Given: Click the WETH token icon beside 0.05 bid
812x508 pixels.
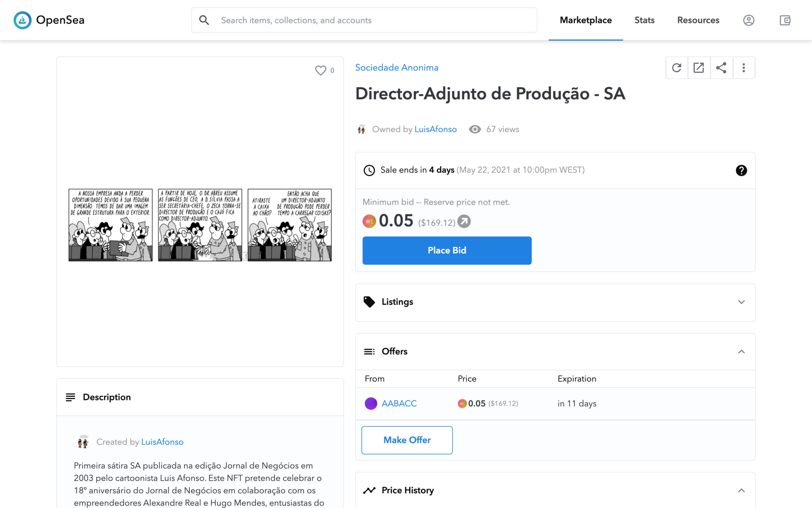Looking at the screenshot, I should coord(369,221).
